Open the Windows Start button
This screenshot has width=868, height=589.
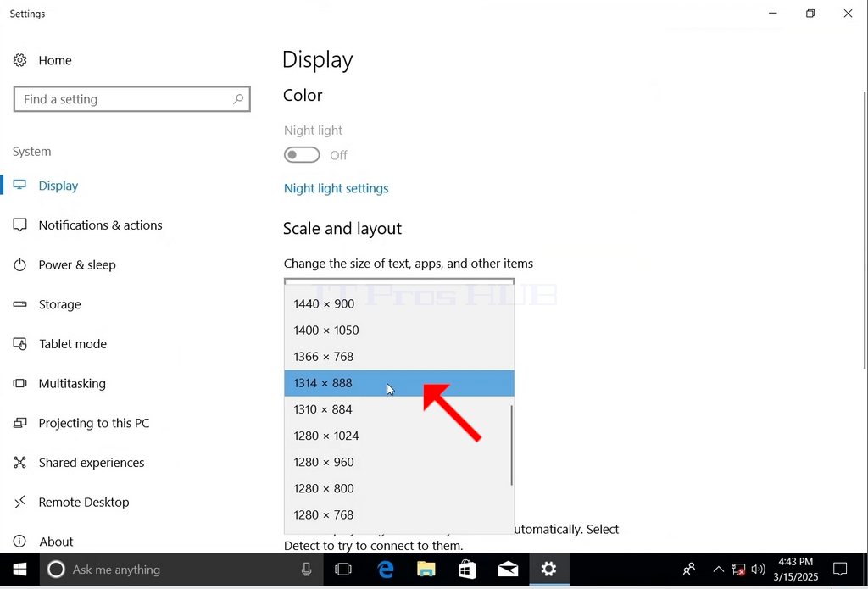20,569
